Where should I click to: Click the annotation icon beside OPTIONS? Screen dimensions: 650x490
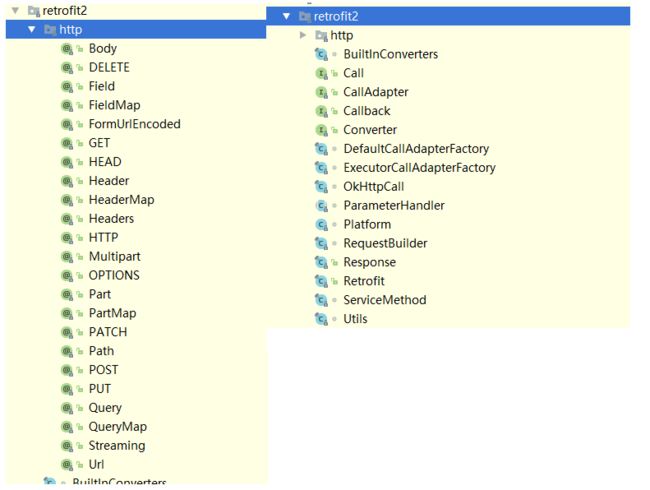(67, 276)
